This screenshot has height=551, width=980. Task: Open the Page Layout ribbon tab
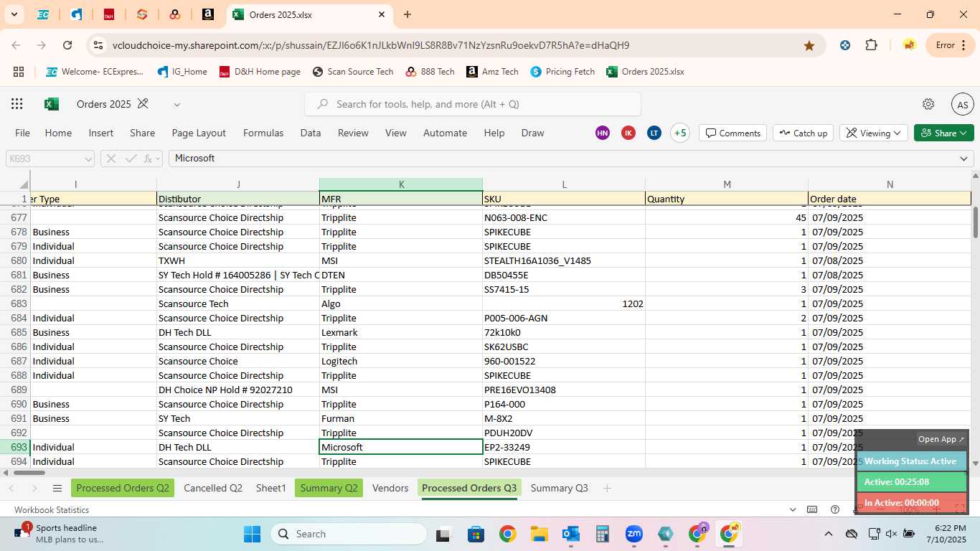pos(199,133)
